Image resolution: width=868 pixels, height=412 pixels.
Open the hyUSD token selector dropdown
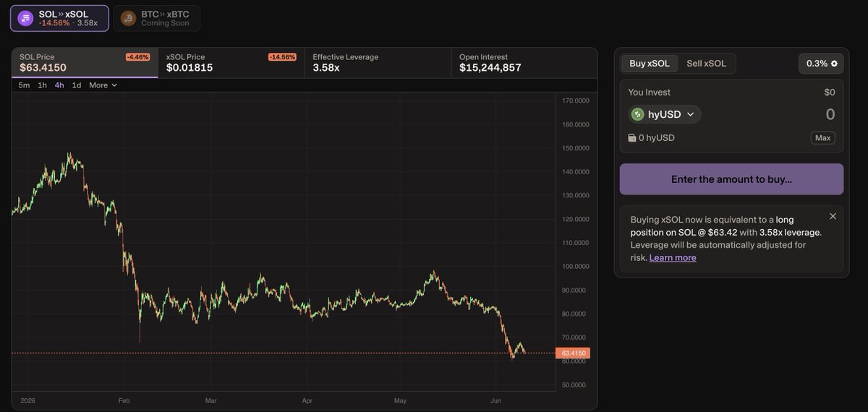(x=665, y=114)
